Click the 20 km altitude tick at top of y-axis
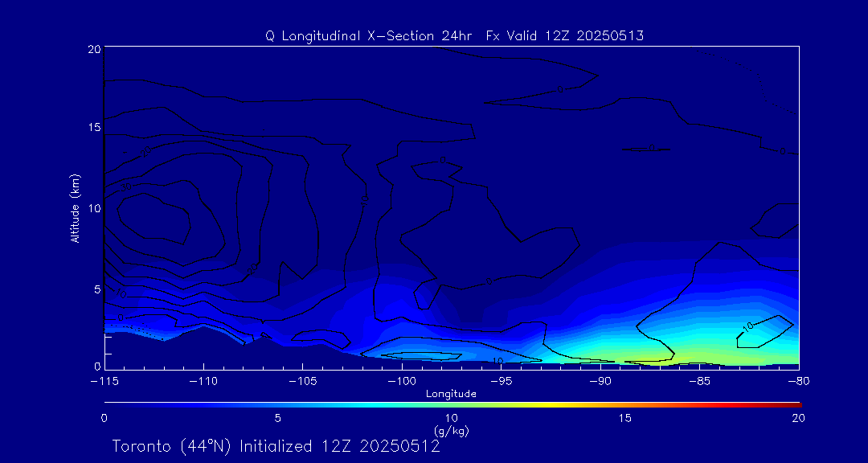Image resolution: width=868 pixels, height=463 pixels. [92, 49]
